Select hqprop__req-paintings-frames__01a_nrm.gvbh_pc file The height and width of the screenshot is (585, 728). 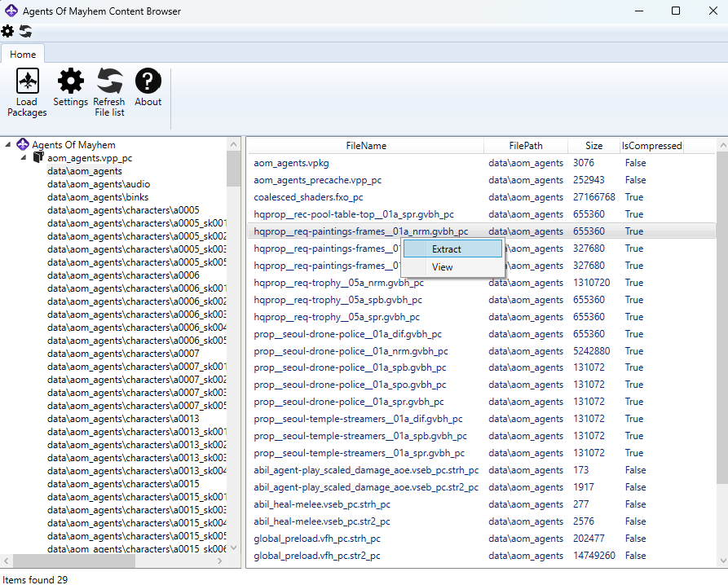tap(482, 231)
